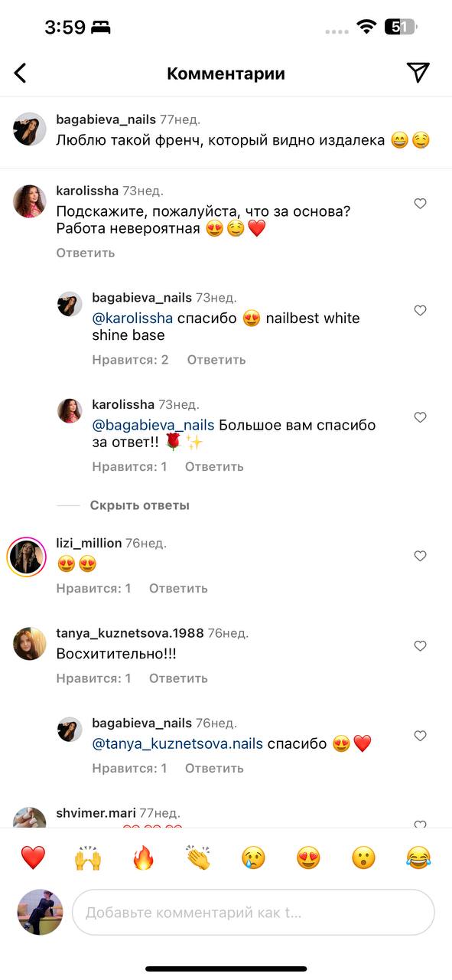The height and width of the screenshot is (980, 452).
Task: Focus the Добавьте комментарий input field
Action: pyautogui.click(x=253, y=913)
